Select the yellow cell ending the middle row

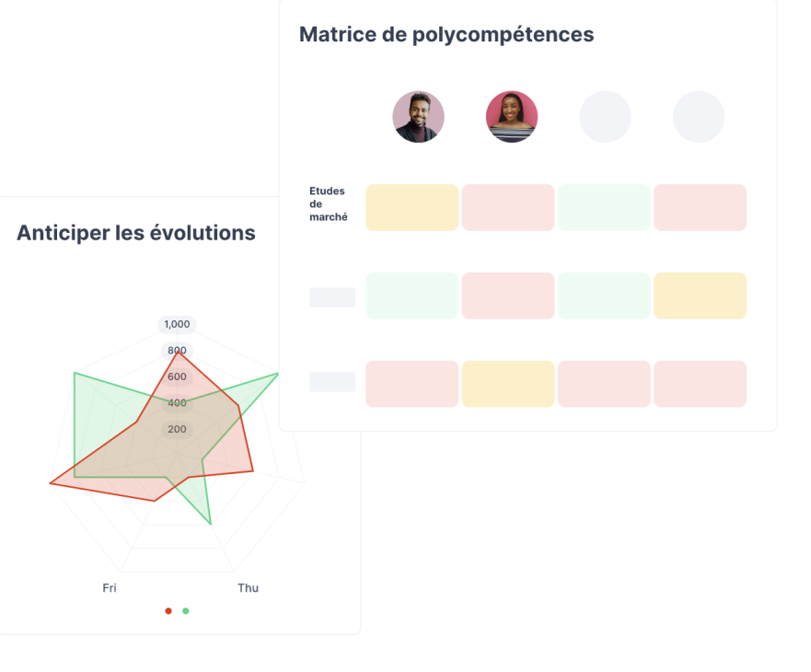pos(700,295)
